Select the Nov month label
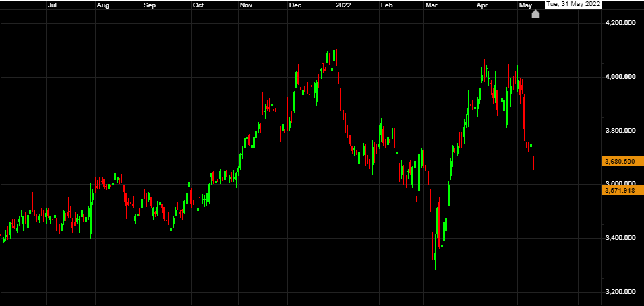644x306 pixels. pos(246,5)
